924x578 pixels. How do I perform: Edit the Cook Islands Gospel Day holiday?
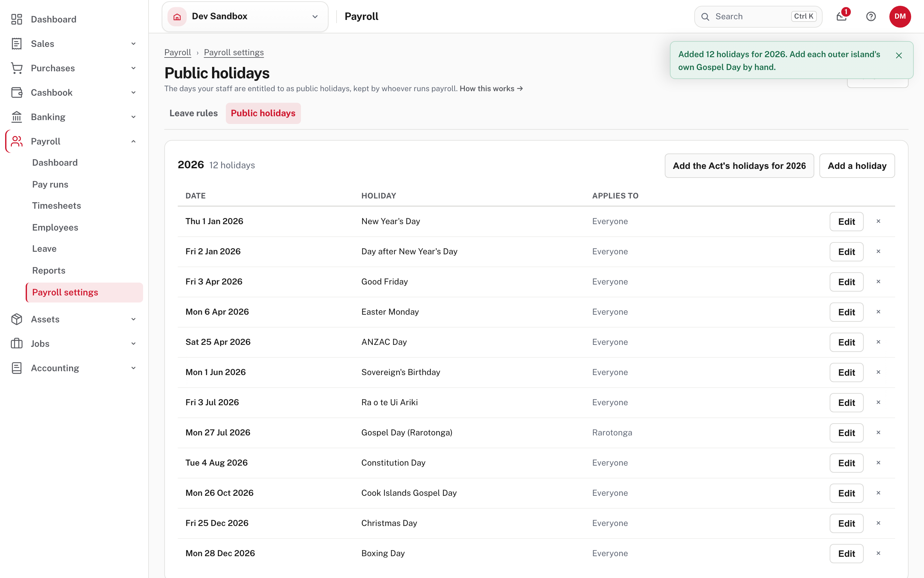tap(846, 494)
